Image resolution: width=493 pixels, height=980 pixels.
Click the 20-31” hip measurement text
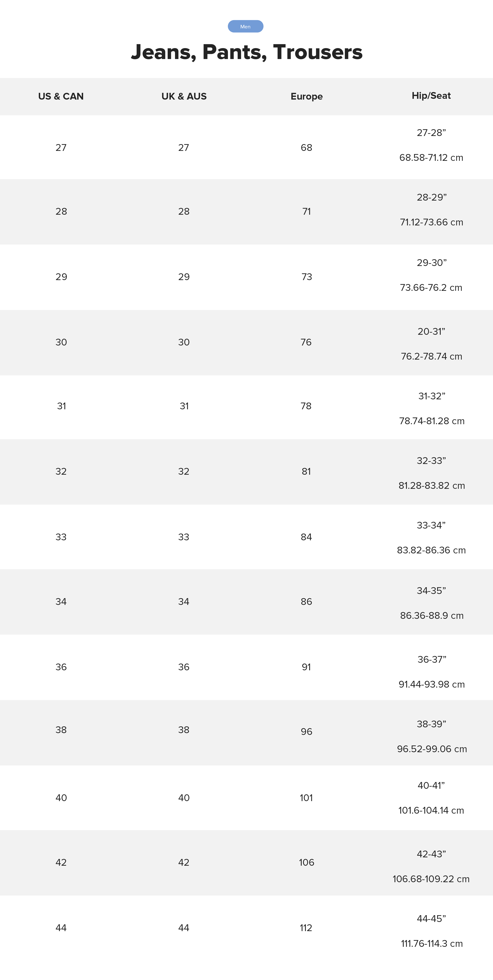pyautogui.click(x=431, y=332)
